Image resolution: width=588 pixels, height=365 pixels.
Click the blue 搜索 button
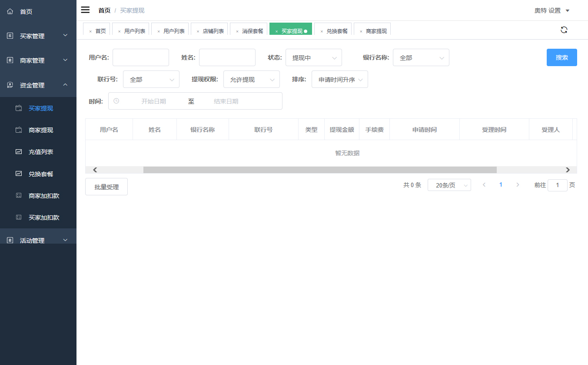(x=561, y=57)
